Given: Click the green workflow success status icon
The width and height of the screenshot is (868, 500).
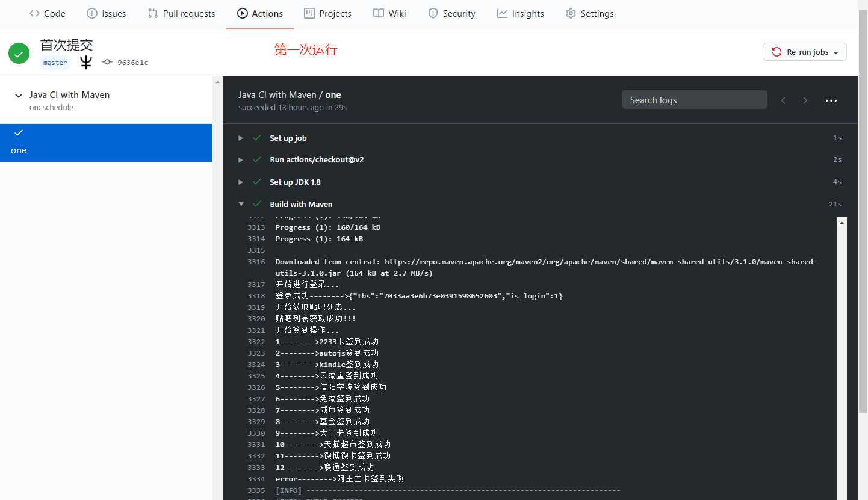Looking at the screenshot, I should tap(19, 53).
